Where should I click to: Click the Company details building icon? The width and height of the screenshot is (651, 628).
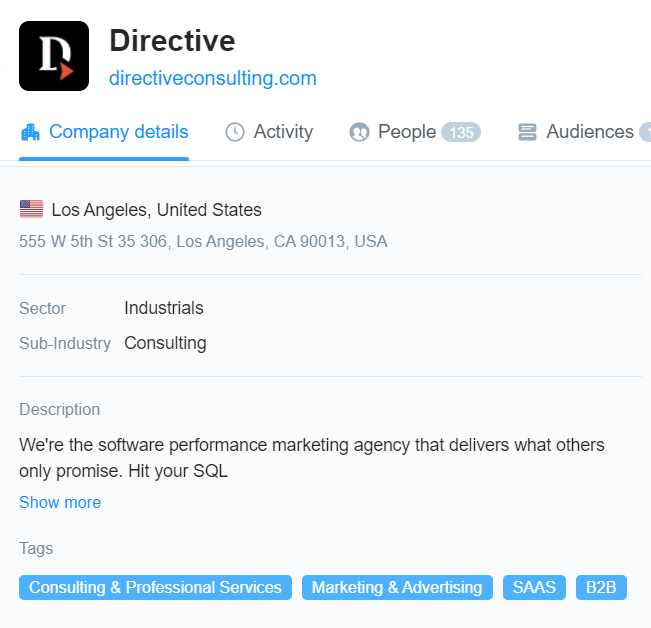pos(30,132)
